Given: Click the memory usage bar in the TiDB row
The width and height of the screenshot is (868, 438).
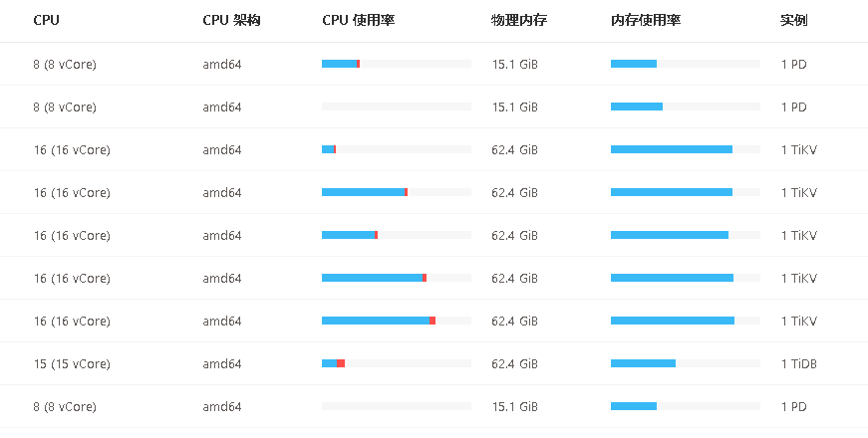Looking at the screenshot, I should (x=685, y=363).
